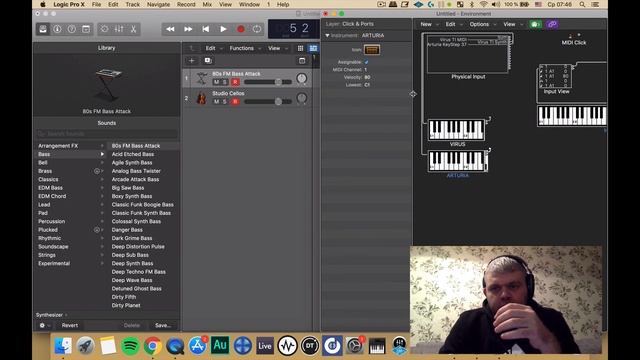The height and width of the screenshot is (360, 640).
Task: Open the Edit dropdown in the tracks area
Action: [213, 48]
